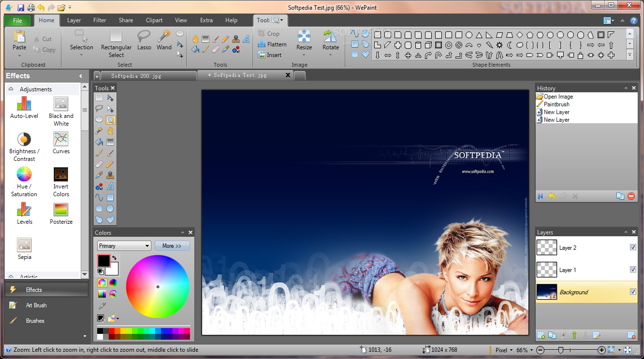The image size is (644, 359).
Task: Select the Eraser tool in Tools panel
Action: tap(99, 164)
